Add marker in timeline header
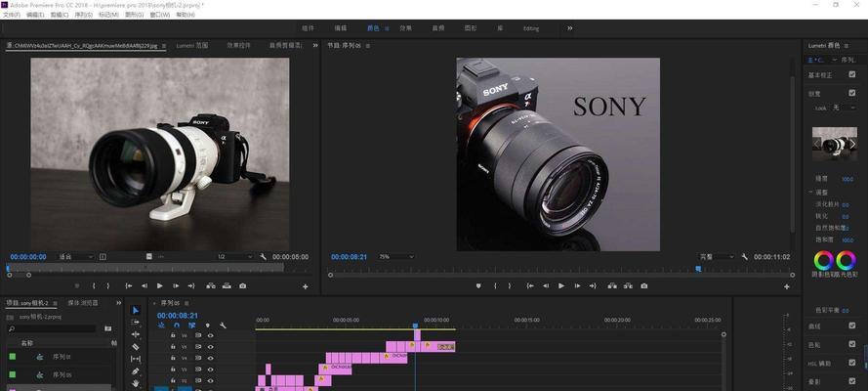Image resolution: width=868 pixels, height=391 pixels. point(208,326)
